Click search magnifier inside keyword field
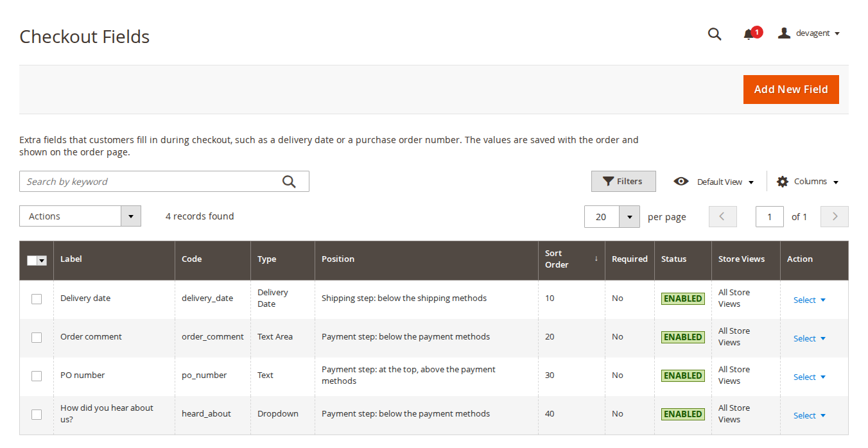Viewport: 868px width, 448px height. click(x=289, y=182)
